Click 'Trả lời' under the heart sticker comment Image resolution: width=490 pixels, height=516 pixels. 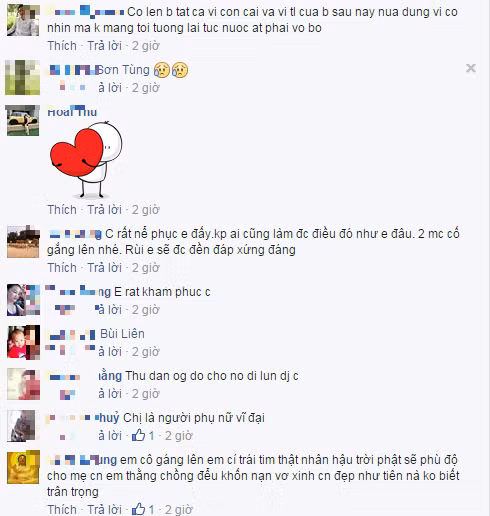click(x=105, y=210)
